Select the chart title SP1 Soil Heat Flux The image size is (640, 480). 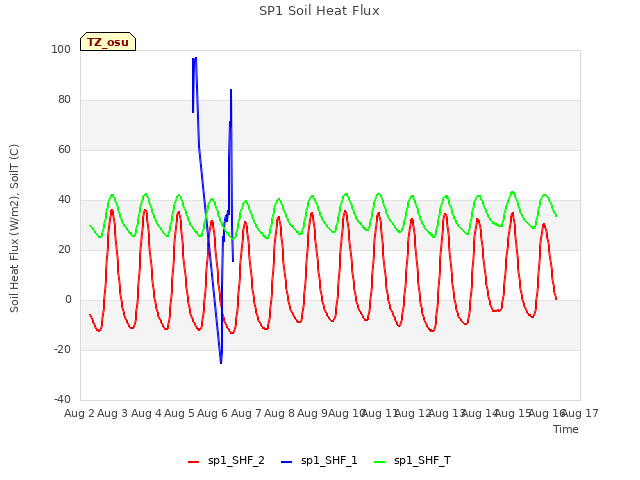point(319,11)
